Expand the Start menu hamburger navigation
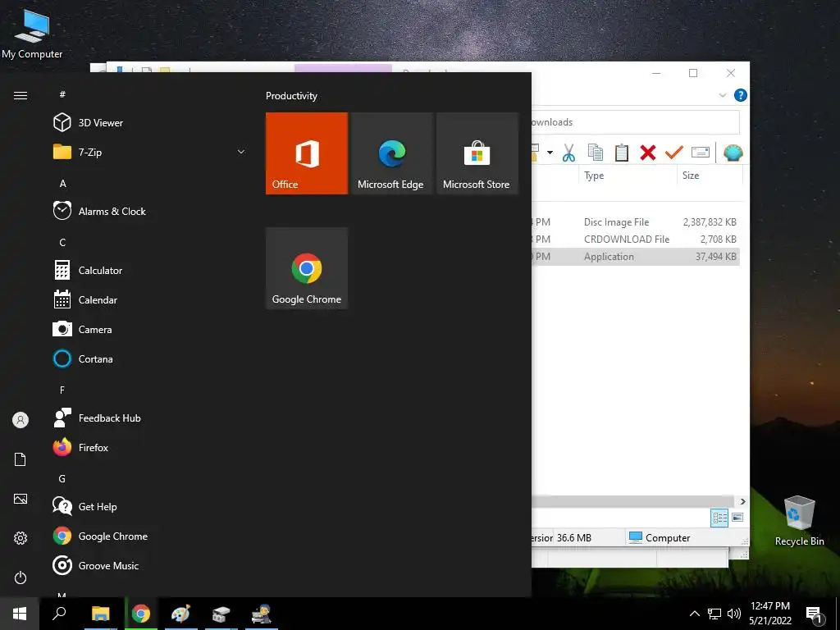Screen dimensions: 840x630 click(x=21, y=95)
